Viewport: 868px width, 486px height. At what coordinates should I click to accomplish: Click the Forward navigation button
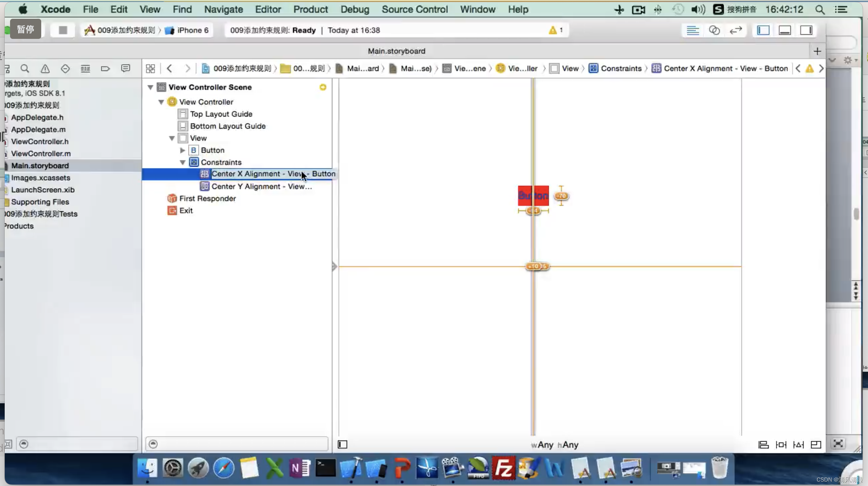point(187,68)
